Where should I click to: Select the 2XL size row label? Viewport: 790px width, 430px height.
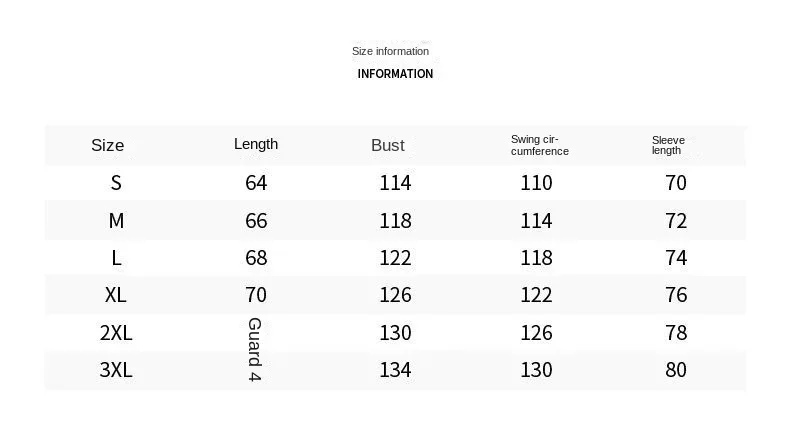click(x=116, y=333)
